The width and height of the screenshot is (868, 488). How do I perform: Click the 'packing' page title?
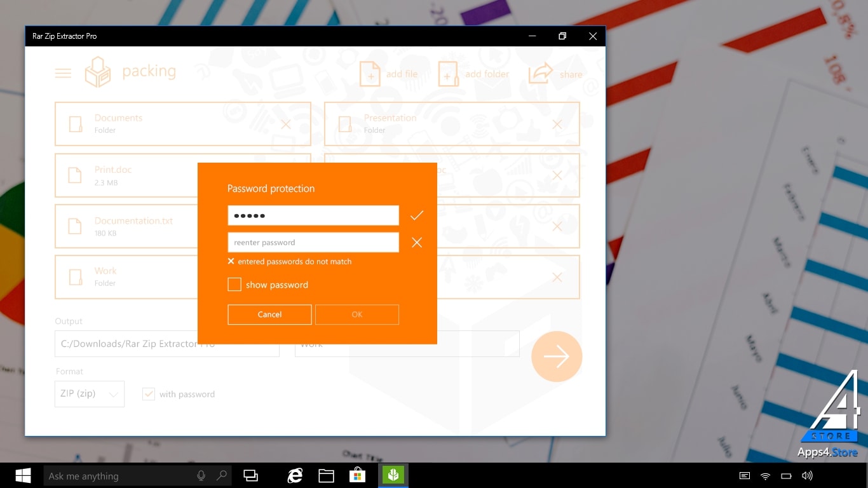click(x=149, y=71)
